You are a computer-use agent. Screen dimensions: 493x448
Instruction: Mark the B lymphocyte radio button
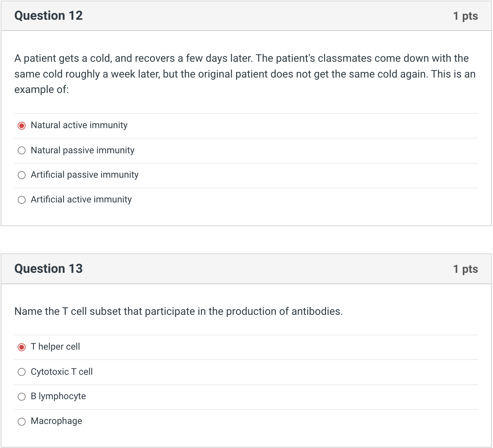click(x=22, y=397)
